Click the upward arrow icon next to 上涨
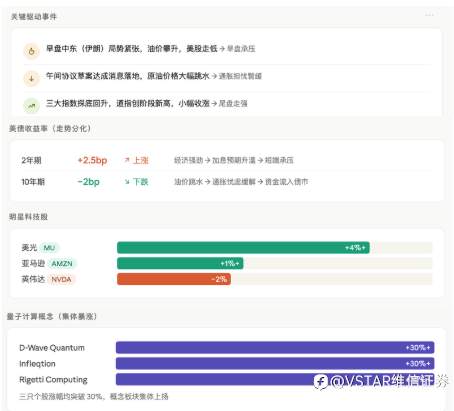Image resolution: width=454 pixels, height=411 pixels. 127,160
